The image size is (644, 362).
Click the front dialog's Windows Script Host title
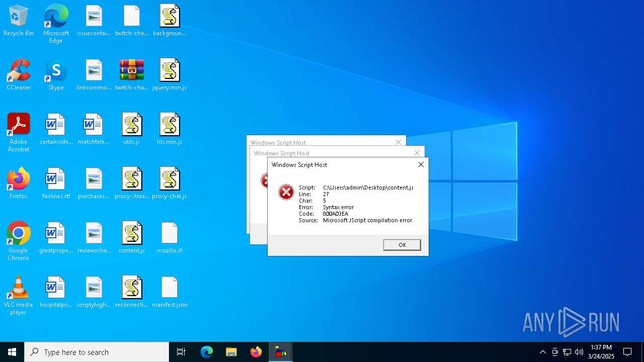(299, 164)
